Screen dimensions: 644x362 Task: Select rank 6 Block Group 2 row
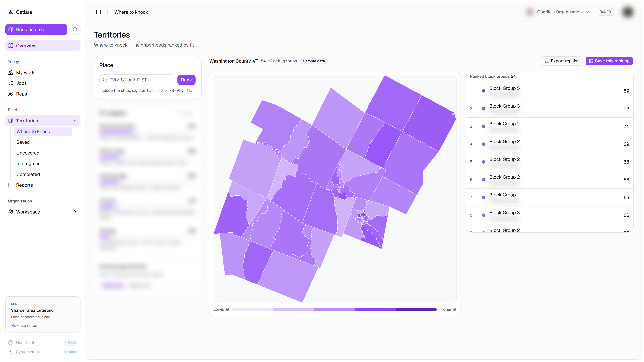tap(549, 180)
